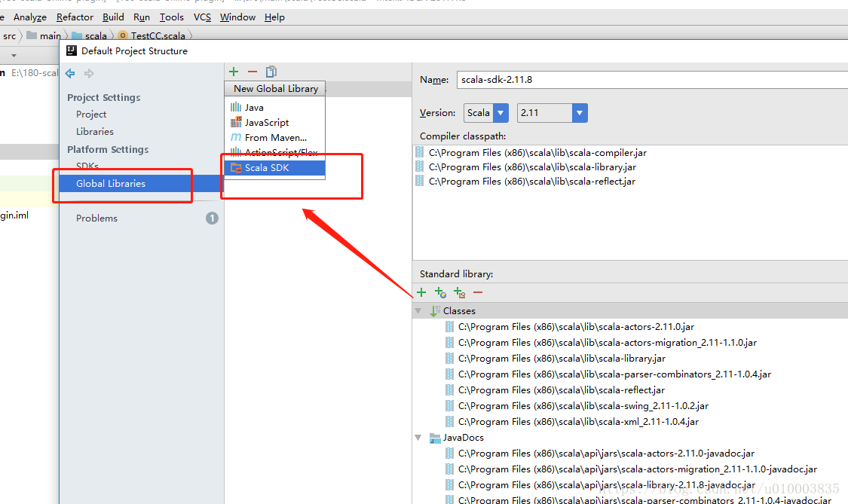Select scala-library.jar in compiler classpath
Screen dimensions: 848x504
click(532, 167)
